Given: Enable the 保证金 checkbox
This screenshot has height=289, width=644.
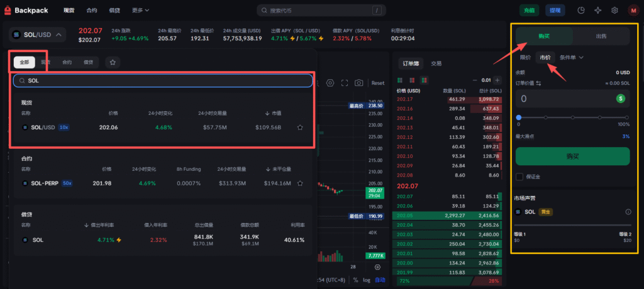Looking at the screenshot, I should coord(519,177).
